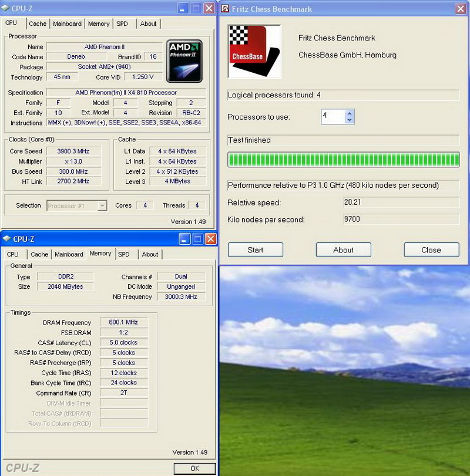The width and height of the screenshot is (470, 476).
Task: Click Bus Speed value 300.0 MHz
Action: 73,171
